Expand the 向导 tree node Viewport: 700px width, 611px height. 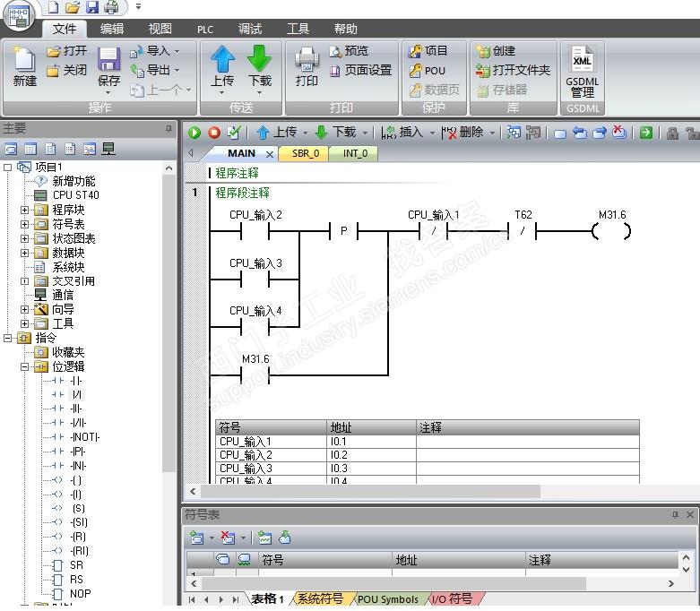24,309
